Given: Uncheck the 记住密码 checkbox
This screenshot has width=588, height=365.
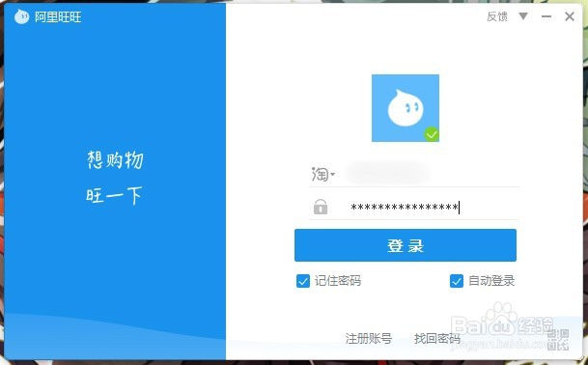Looking at the screenshot, I should tap(303, 281).
